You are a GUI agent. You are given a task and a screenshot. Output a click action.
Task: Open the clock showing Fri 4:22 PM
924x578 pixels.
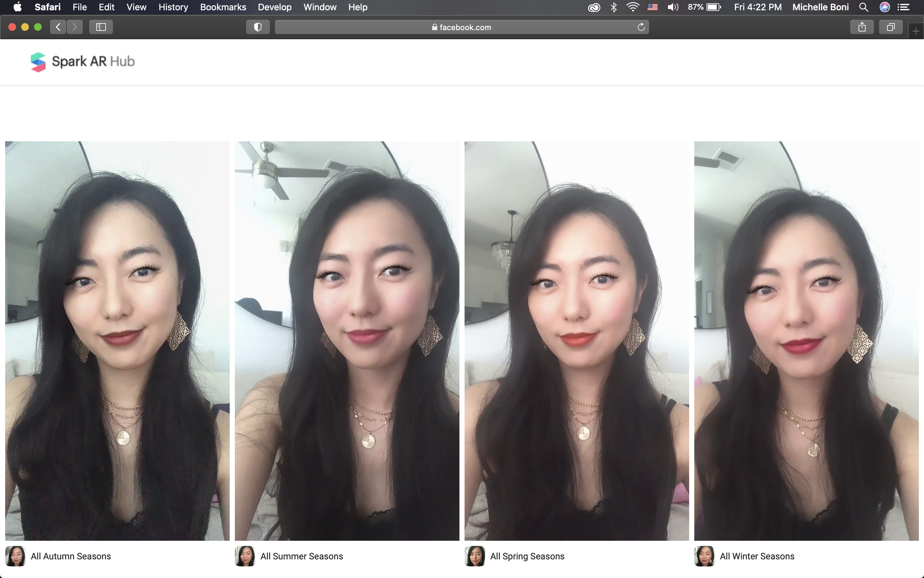(757, 7)
